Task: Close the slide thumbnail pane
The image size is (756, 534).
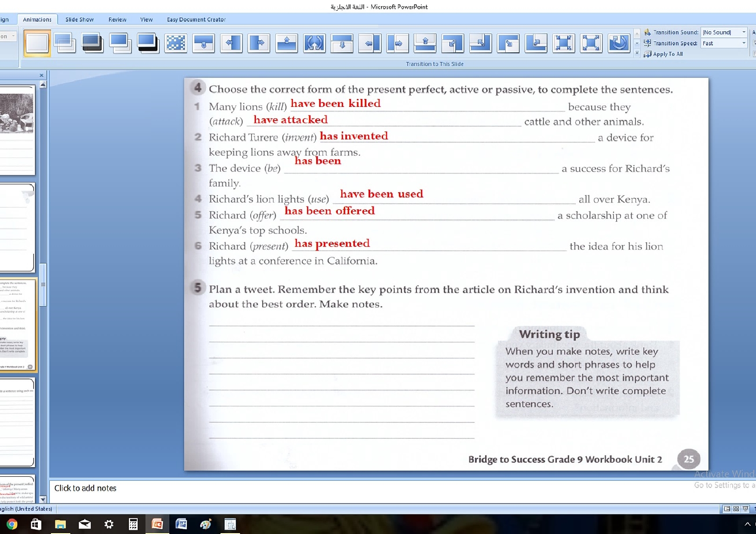Action: coord(41,75)
